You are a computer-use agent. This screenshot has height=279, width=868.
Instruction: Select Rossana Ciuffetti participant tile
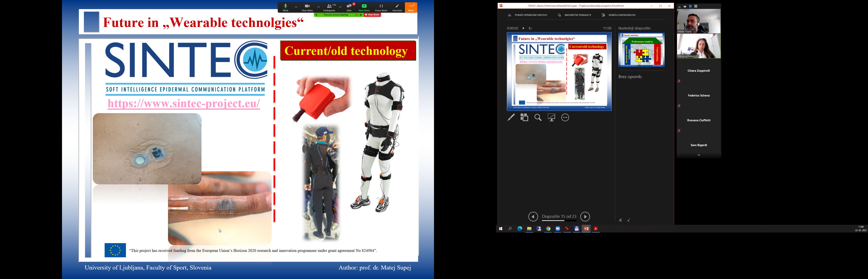[698, 121]
